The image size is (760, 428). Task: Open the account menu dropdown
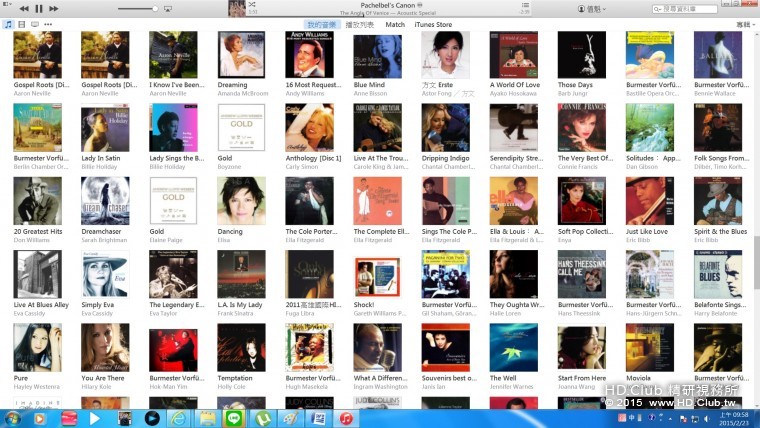[592, 9]
